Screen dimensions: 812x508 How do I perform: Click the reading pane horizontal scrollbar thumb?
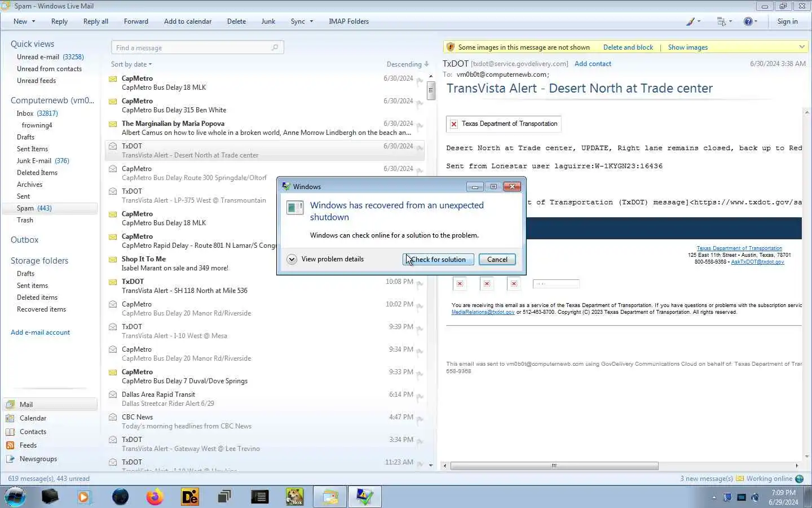(554, 466)
